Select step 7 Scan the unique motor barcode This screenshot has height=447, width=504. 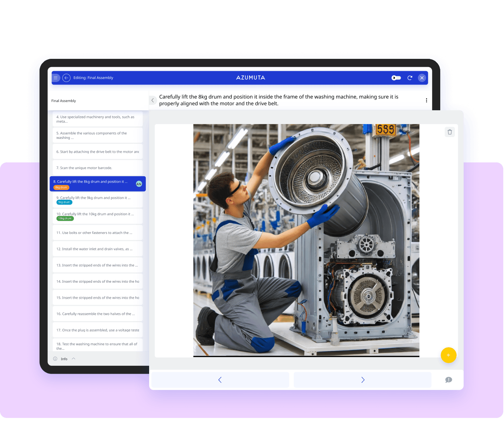coord(97,168)
